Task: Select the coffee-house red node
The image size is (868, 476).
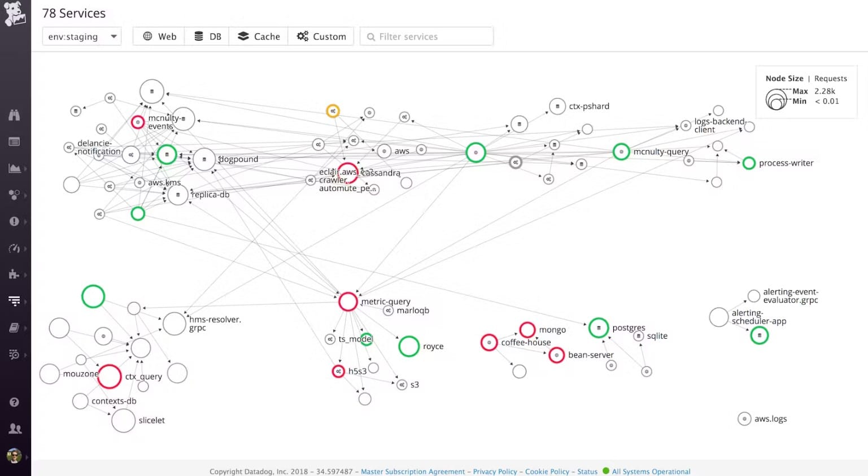Action: (489, 342)
